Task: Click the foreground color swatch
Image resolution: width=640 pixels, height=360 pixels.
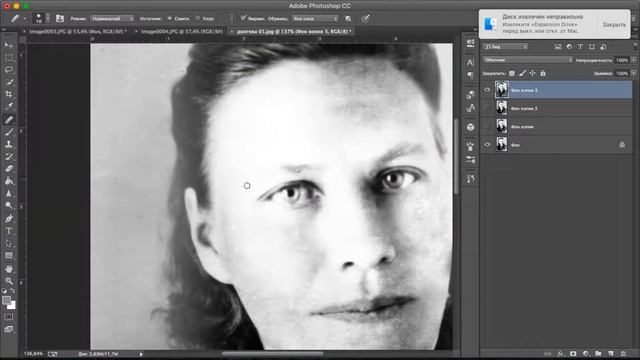Action: 6,300
